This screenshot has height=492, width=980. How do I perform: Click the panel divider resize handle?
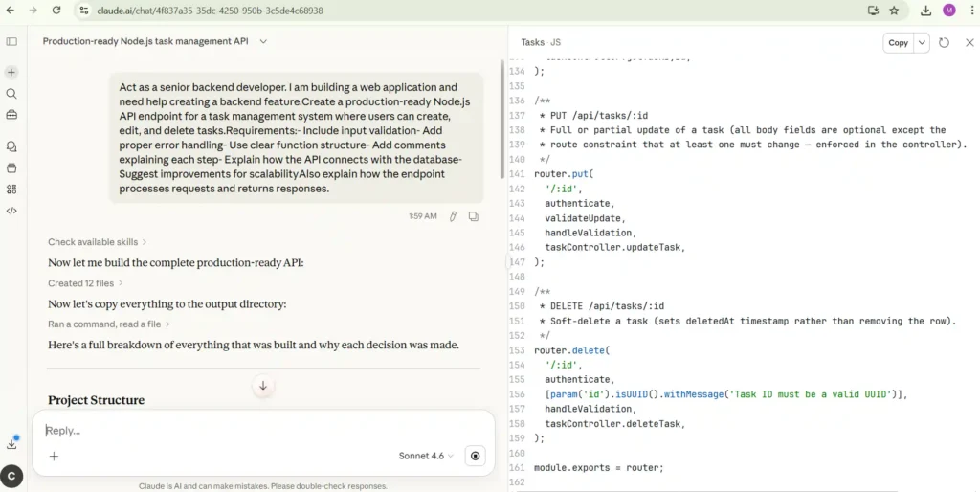point(506,262)
